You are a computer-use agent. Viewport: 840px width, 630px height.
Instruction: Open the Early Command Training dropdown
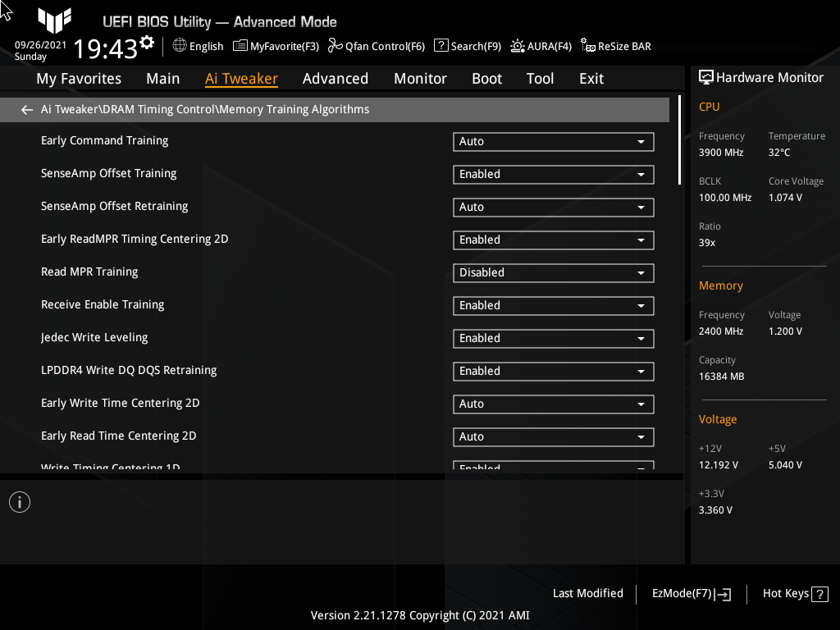click(553, 141)
